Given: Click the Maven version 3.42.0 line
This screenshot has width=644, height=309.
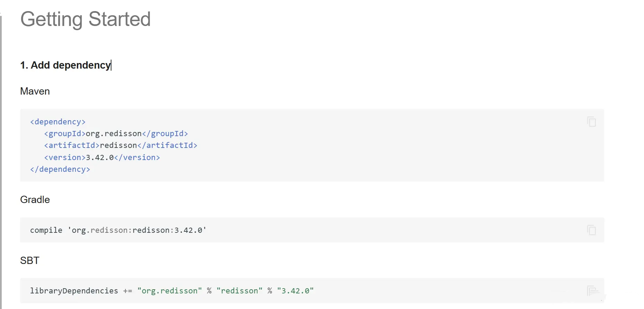Looking at the screenshot, I should 102,158.
